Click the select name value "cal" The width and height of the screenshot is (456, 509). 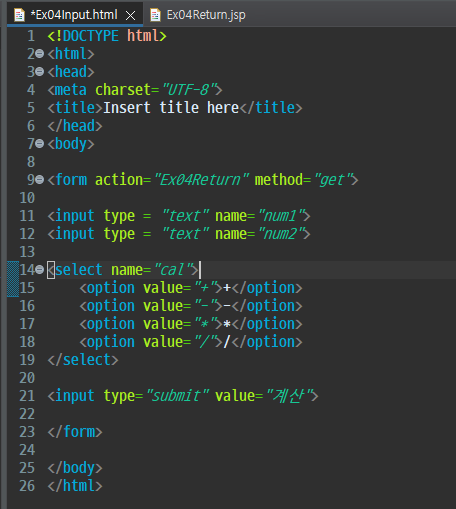(x=174, y=269)
